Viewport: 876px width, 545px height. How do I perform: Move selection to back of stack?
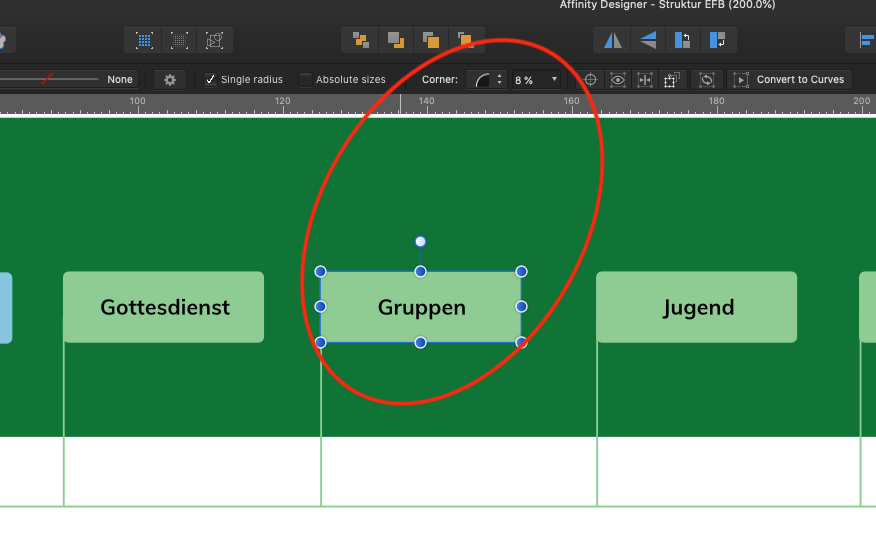tap(360, 40)
